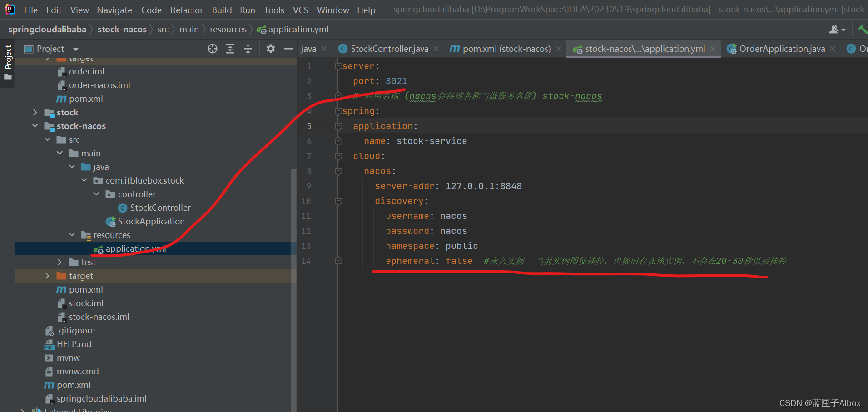Open the File menu
Screen dimensions: 868x412
tap(30, 10)
